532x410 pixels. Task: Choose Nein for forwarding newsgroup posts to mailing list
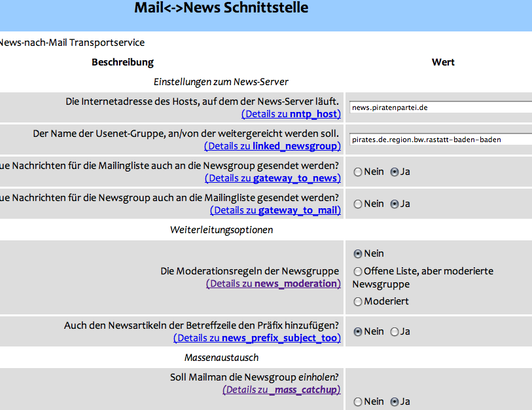coord(357,204)
